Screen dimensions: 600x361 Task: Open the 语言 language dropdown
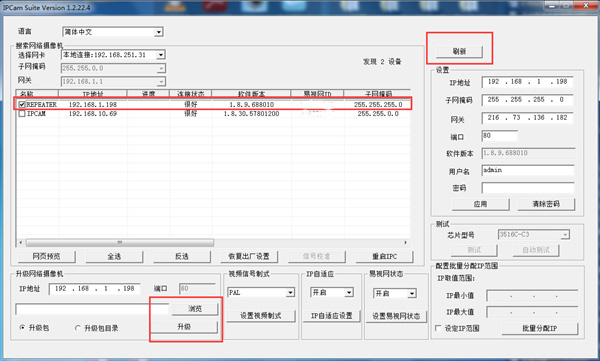tap(158, 32)
